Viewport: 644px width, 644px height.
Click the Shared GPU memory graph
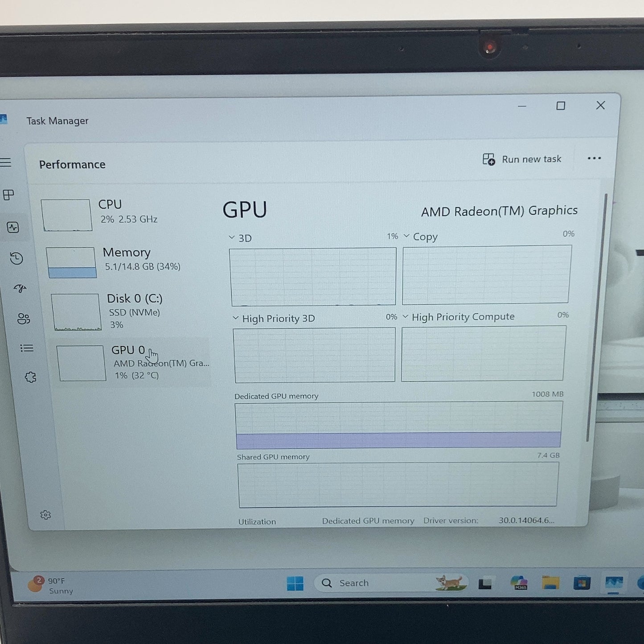pyautogui.click(x=398, y=484)
